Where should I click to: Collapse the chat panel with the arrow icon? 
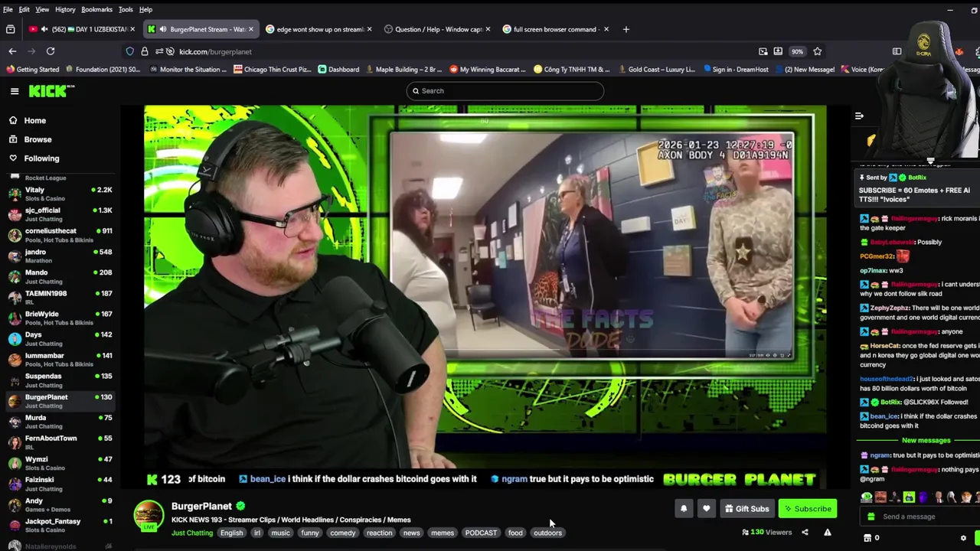click(859, 116)
